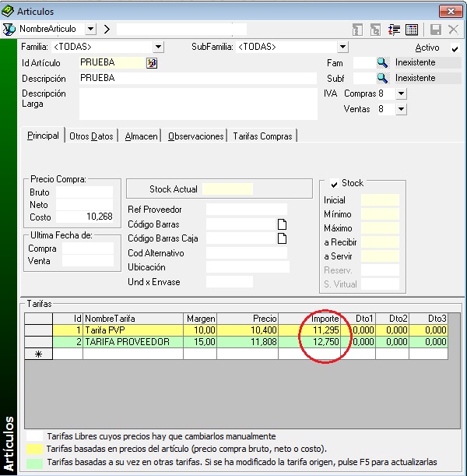Viewport: 467px width, 476px height.
Task: Select the TARIFA PROVEEDOR row name cell
Action: click(133, 342)
